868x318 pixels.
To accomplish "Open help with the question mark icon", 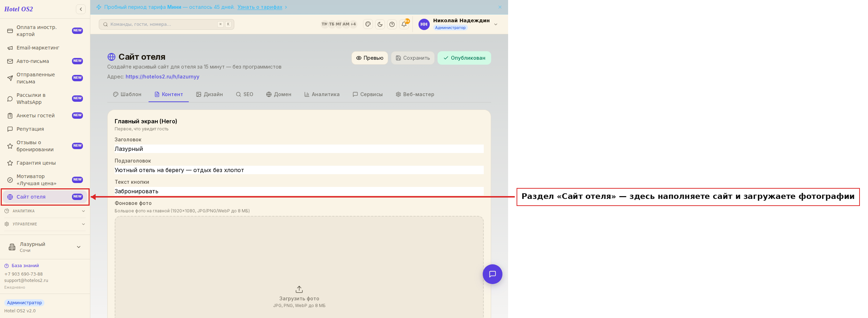I will 392,24.
